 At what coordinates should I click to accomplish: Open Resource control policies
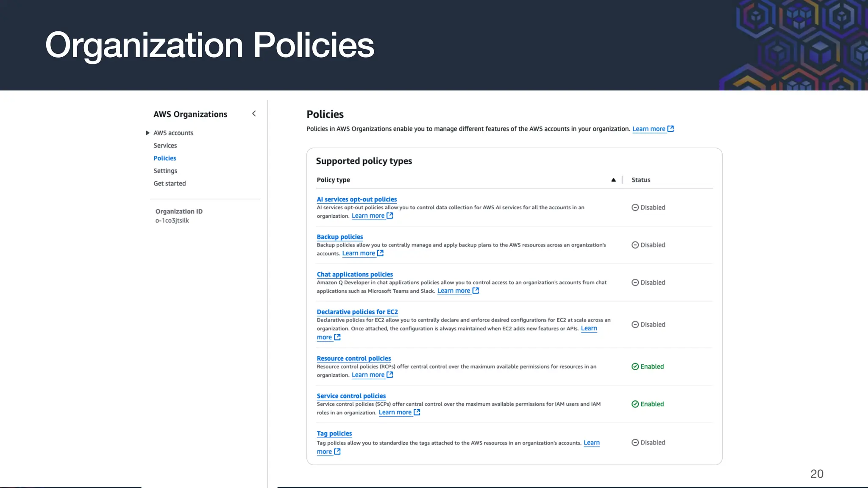(x=354, y=358)
